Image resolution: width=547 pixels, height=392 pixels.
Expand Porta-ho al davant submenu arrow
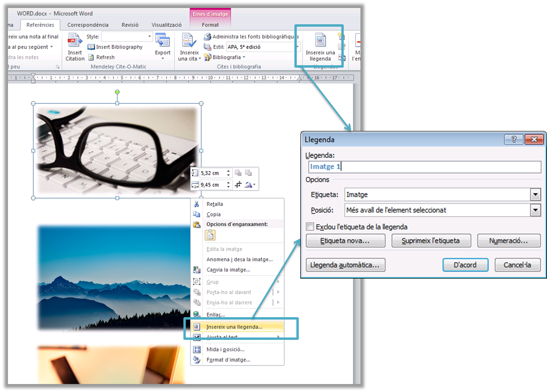tap(278, 292)
